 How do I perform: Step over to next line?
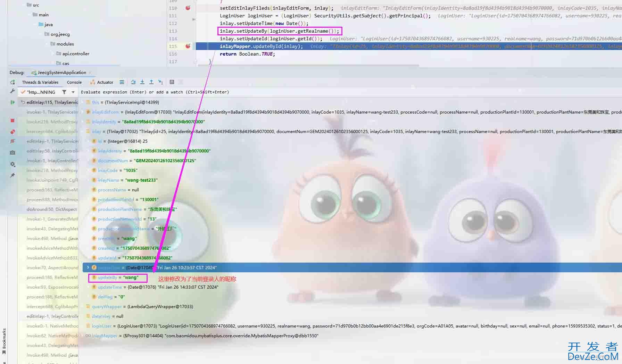click(133, 82)
